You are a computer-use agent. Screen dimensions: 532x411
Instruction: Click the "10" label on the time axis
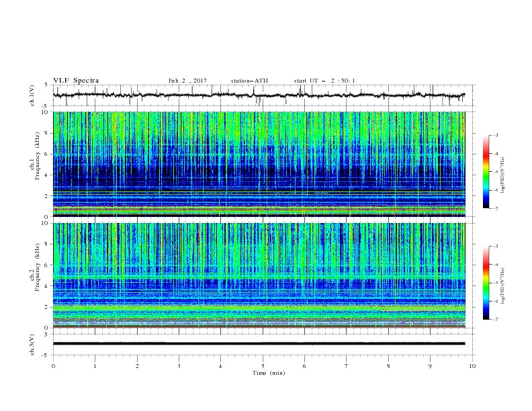point(472,366)
